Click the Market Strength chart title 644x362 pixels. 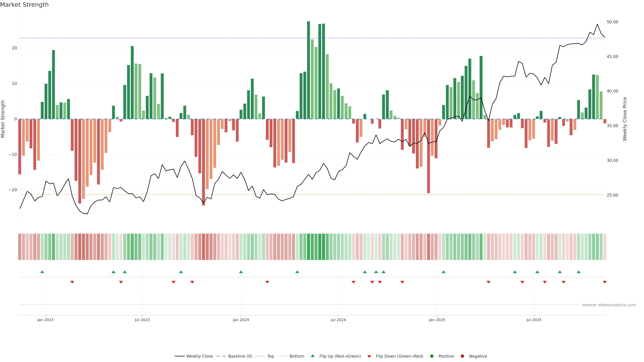(x=24, y=5)
